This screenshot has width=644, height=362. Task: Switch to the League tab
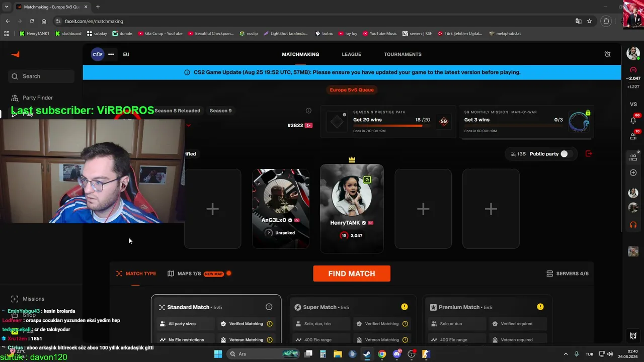(352, 54)
